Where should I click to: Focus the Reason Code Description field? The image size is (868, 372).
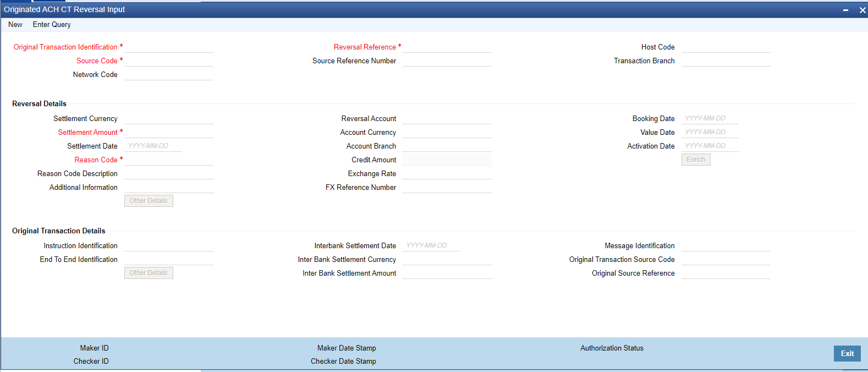169,173
